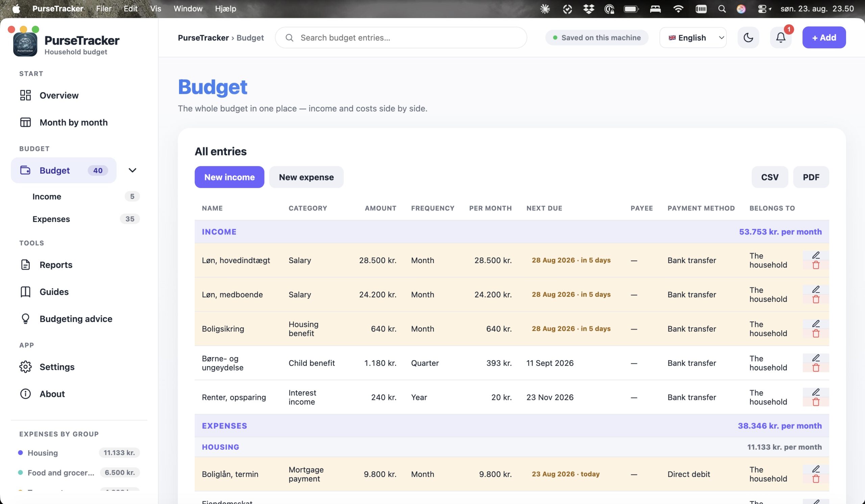Click the New expense button
Screen dimensions: 865x504
[306, 177]
